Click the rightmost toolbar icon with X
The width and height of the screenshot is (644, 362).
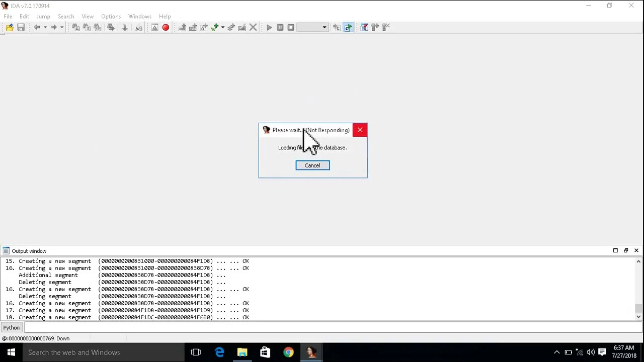click(386, 28)
